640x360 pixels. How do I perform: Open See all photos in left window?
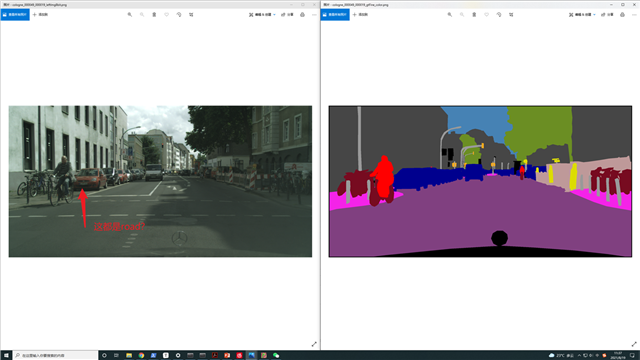[15, 15]
